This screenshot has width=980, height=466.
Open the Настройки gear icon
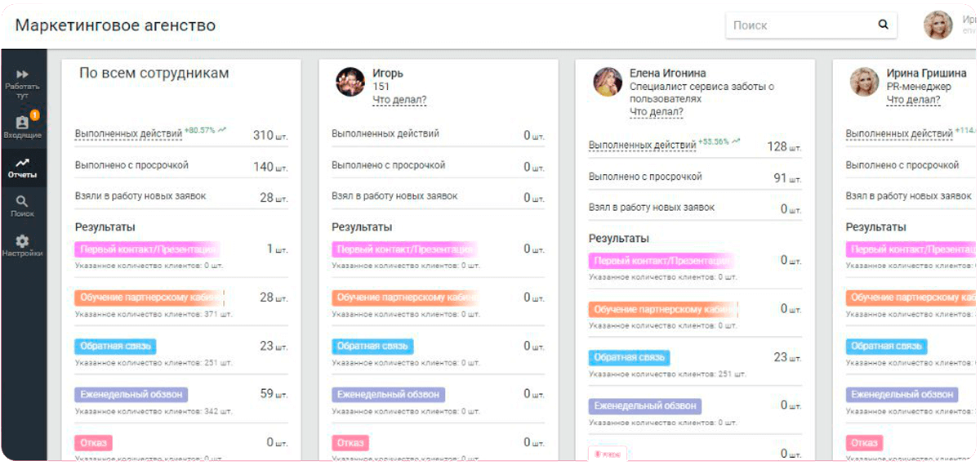[x=23, y=241]
